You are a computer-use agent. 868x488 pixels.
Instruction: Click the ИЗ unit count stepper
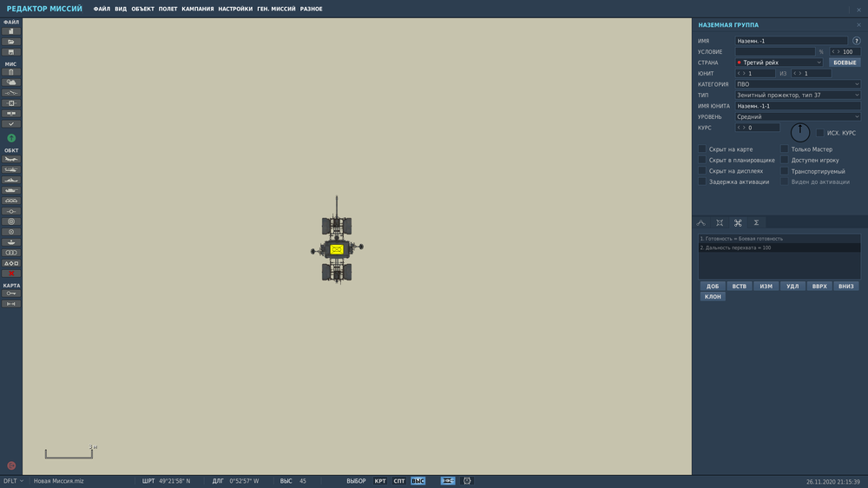coord(797,73)
